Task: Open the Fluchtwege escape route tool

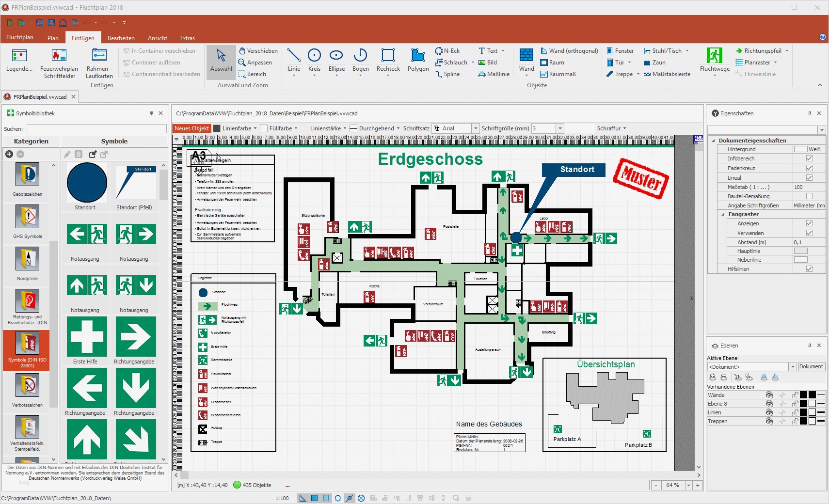Action: (714, 60)
